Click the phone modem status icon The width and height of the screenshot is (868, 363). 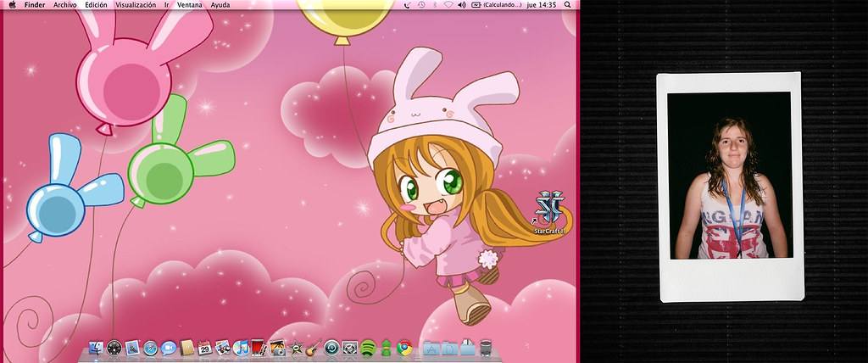pos(408,4)
